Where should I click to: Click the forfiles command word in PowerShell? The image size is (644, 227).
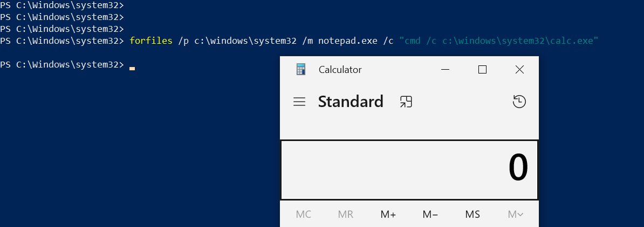tap(150, 41)
